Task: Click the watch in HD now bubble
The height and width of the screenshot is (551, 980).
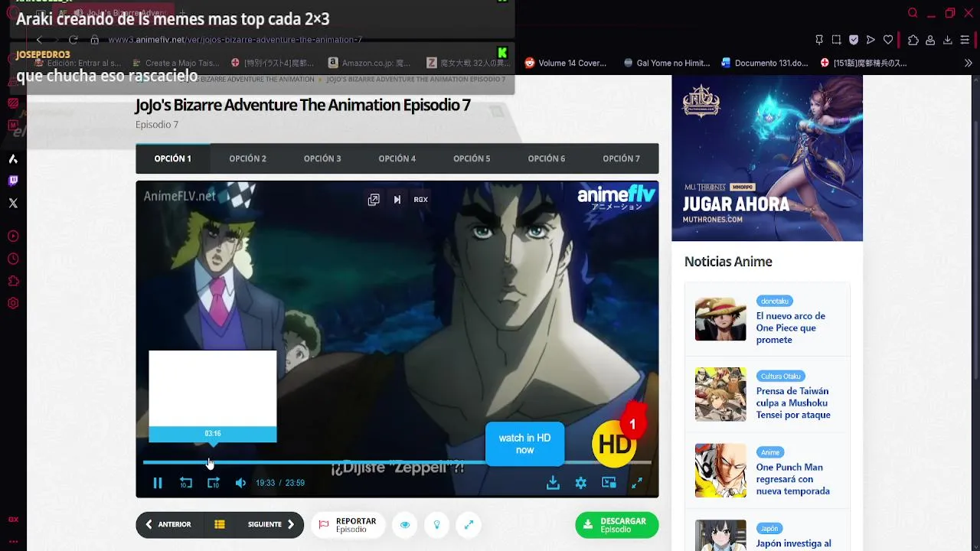Action: coord(524,444)
